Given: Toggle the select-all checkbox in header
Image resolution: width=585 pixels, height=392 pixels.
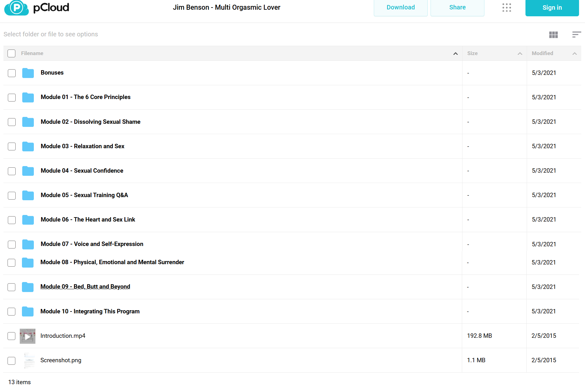Looking at the screenshot, I should [12, 54].
